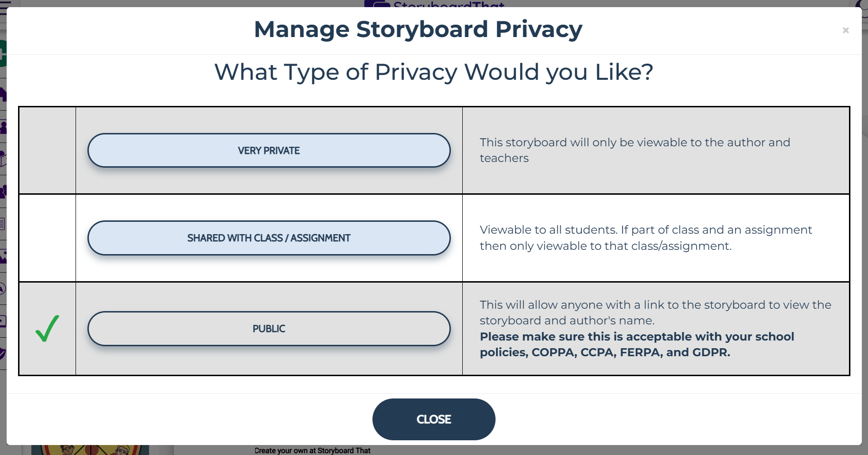Select the Public privacy option
Image resolution: width=868 pixels, height=455 pixels.
click(x=269, y=329)
